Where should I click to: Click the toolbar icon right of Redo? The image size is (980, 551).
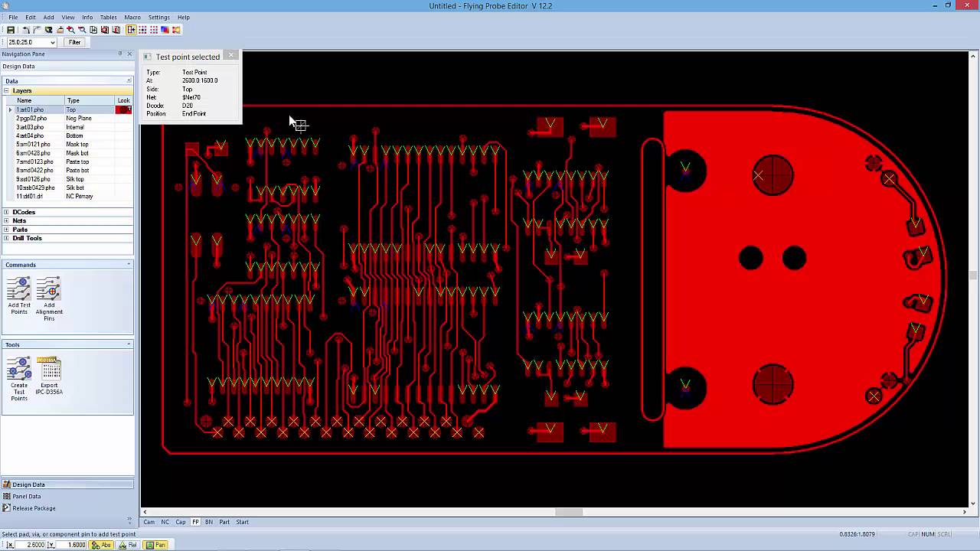click(x=48, y=30)
